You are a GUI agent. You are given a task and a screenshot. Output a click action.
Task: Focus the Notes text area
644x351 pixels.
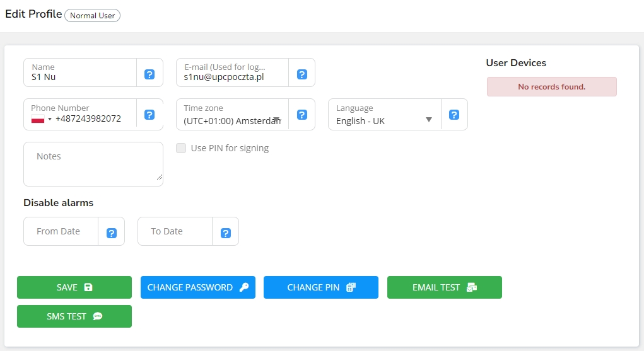[x=93, y=164]
